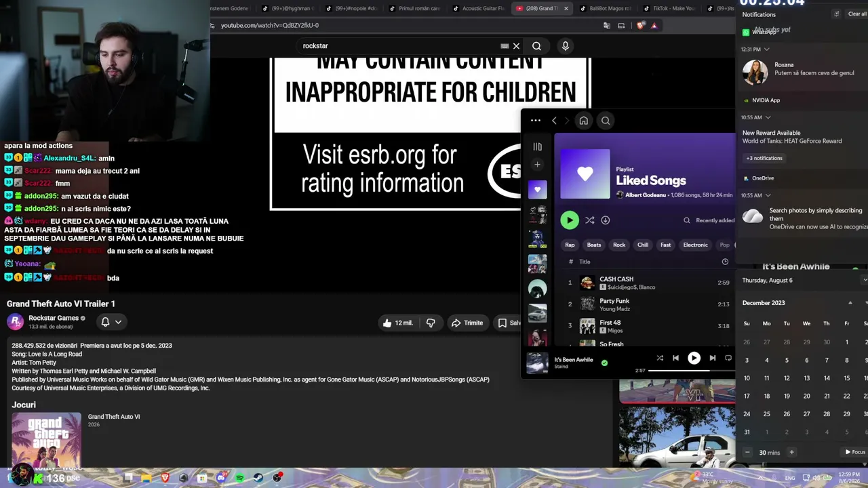Open the Spotify three-dots menu
Screen dimensions: 868x488
pos(536,121)
